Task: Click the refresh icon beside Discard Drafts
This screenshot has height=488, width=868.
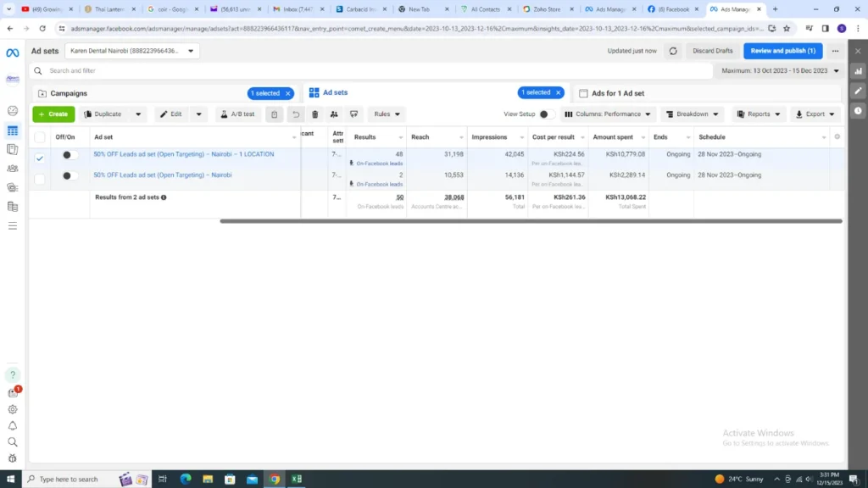Action: [673, 51]
